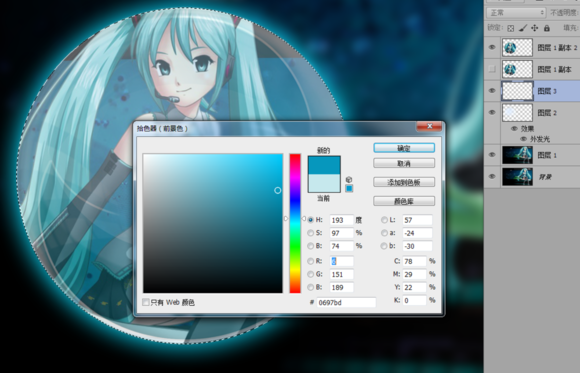The image size is (580, 373).
Task: Click lock image pixels brush icon
Action: tap(523, 28)
